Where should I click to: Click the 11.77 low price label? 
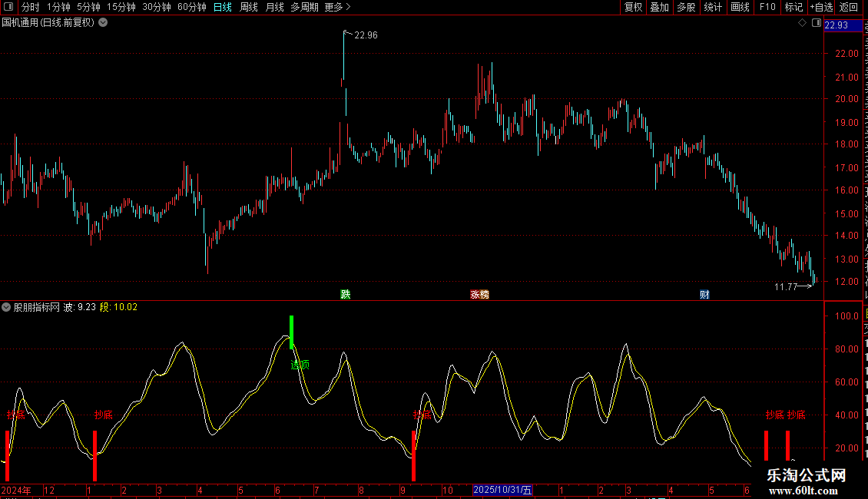[x=786, y=286]
